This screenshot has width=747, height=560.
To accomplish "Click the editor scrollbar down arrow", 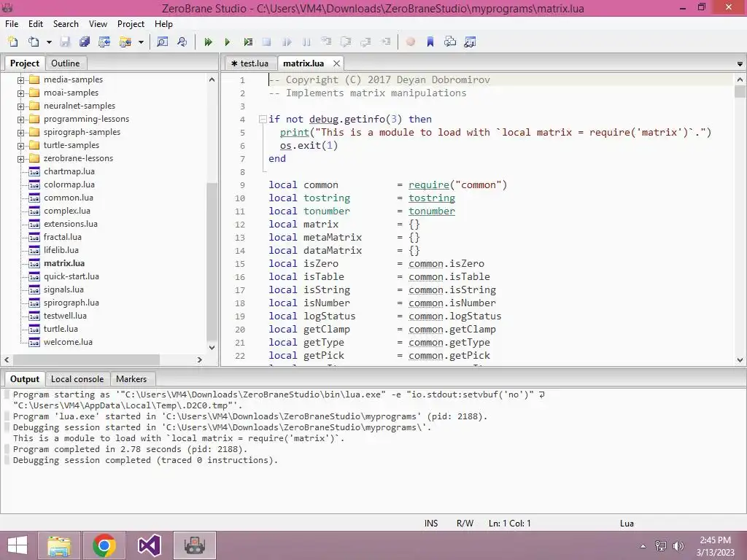I will coord(740,360).
